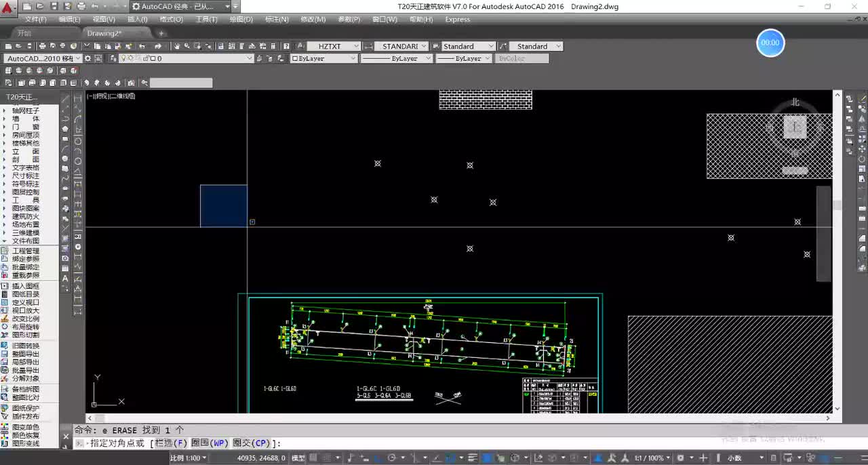Open the AutoCAD 经典 workspace dropdown
The height and width of the screenshot is (465, 868).
point(182,6)
